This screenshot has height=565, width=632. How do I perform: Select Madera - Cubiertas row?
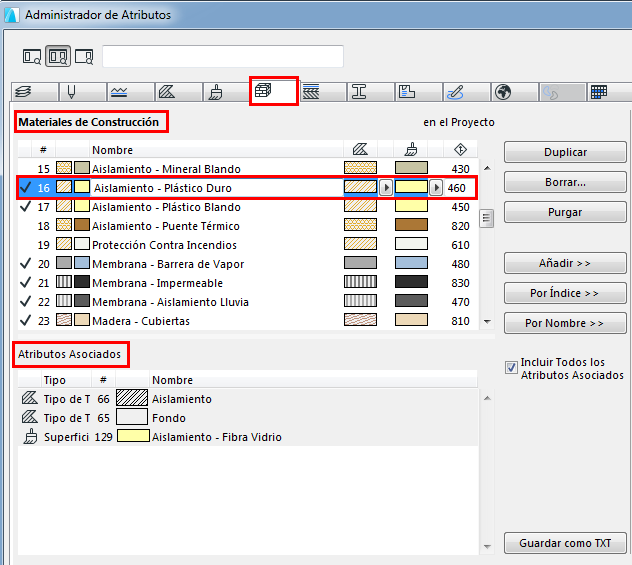247,320
